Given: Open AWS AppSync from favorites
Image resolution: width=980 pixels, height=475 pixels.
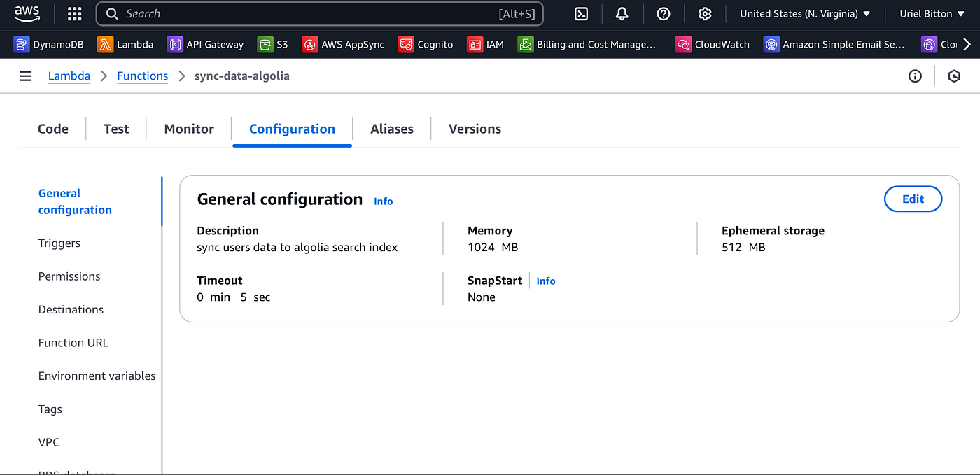Looking at the screenshot, I should coord(343,44).
